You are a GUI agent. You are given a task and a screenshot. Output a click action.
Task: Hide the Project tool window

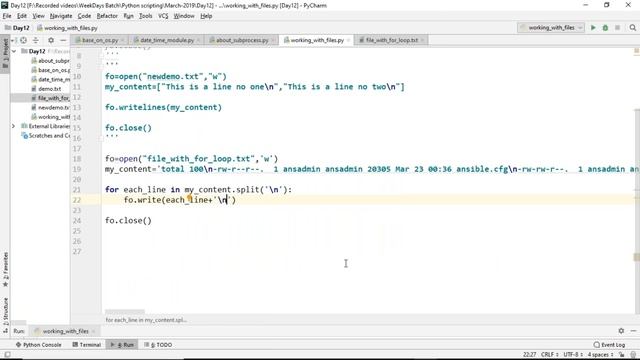63,40
